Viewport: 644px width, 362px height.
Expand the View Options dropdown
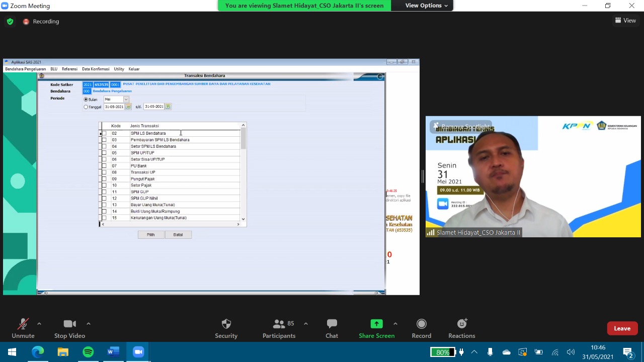click(426, 6)
